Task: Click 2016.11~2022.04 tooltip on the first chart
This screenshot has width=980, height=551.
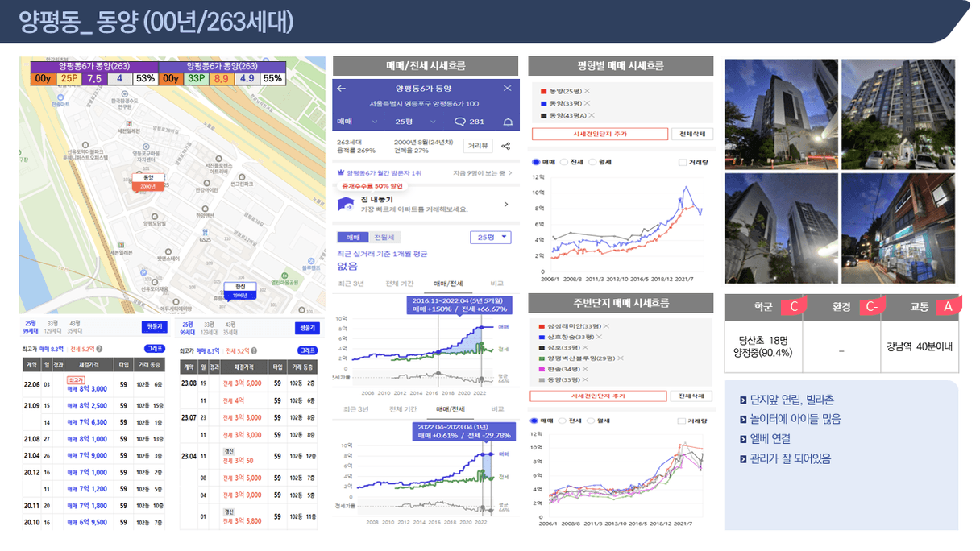Action: (459, 304)
